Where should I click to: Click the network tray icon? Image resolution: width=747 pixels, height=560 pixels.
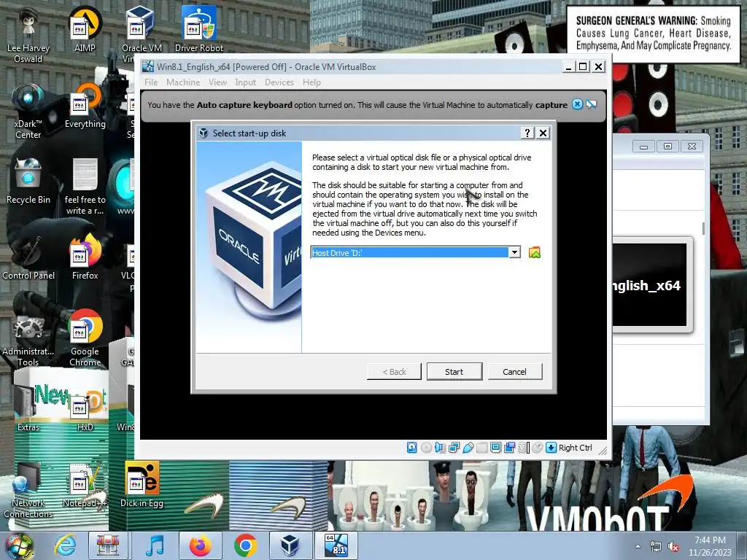click(x=656, y=547)
